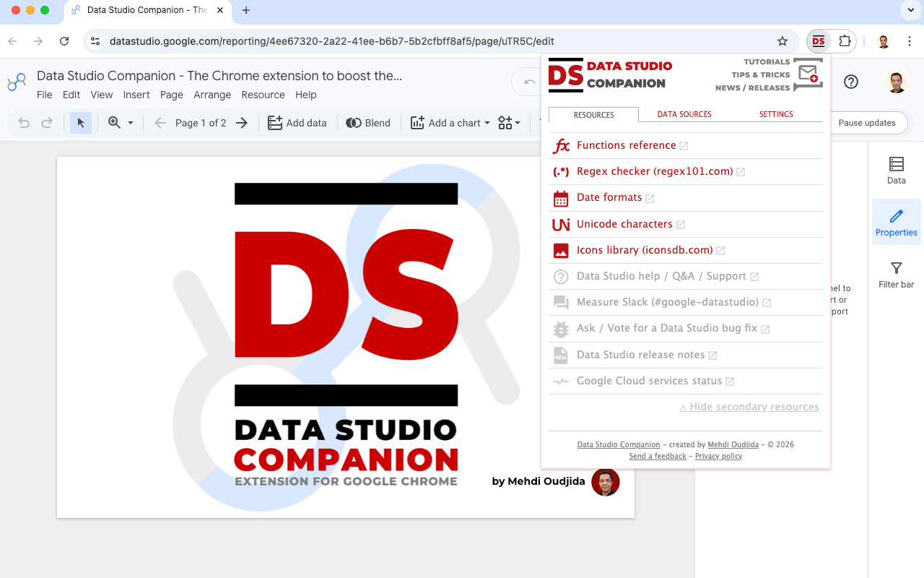Viewport: 924px width, 578px height.
Task: Open the Tutorials link in popup header
Action: click(x=767, y=62)
